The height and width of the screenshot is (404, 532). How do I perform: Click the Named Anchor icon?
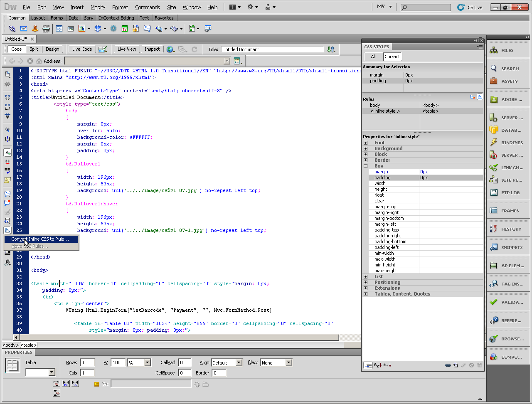tap(35, 29)
